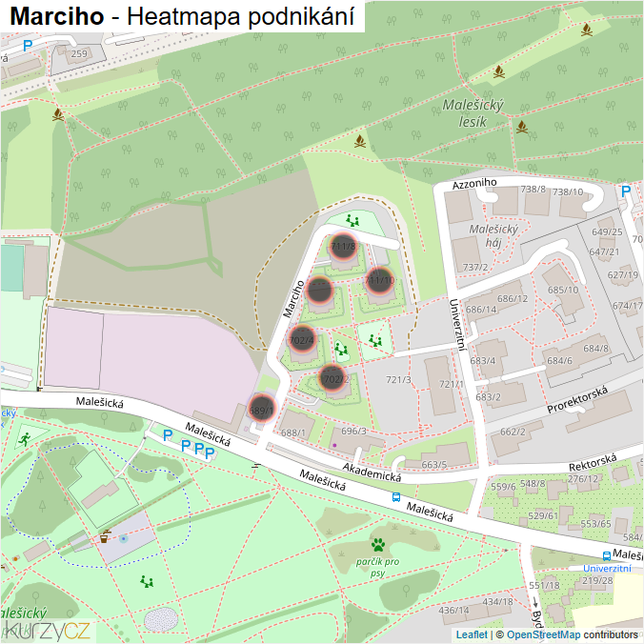
Task: Click the Prorektorská street label
Action: pyautogui.click(x=577, y=400)
